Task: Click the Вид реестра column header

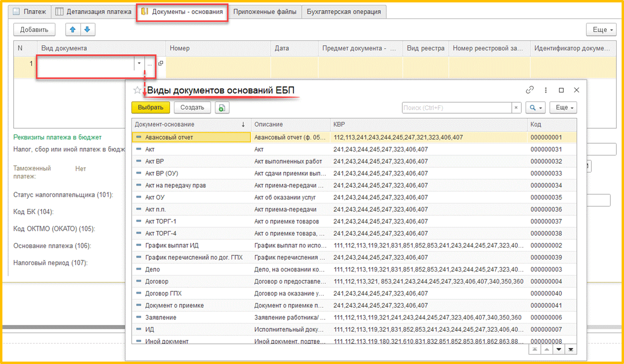Action: 426,48
